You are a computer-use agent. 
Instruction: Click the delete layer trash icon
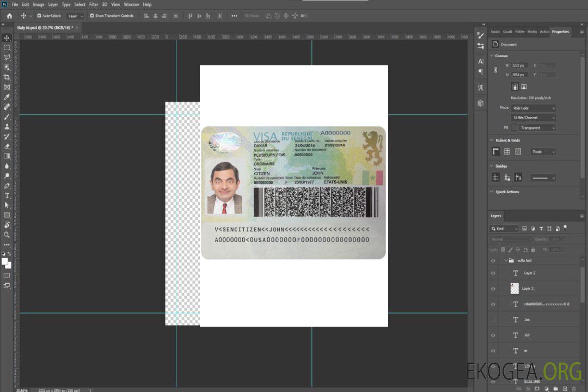click(574, 389)
